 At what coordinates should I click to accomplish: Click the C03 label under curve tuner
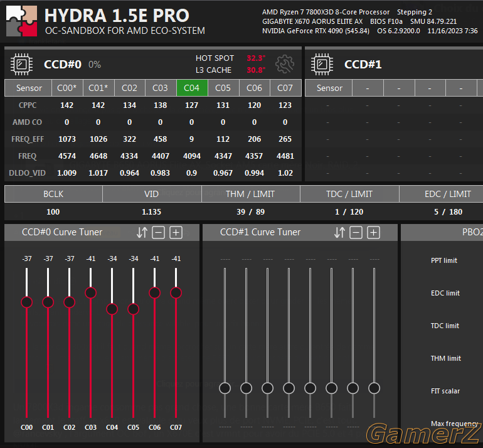(x=90, y=427)
